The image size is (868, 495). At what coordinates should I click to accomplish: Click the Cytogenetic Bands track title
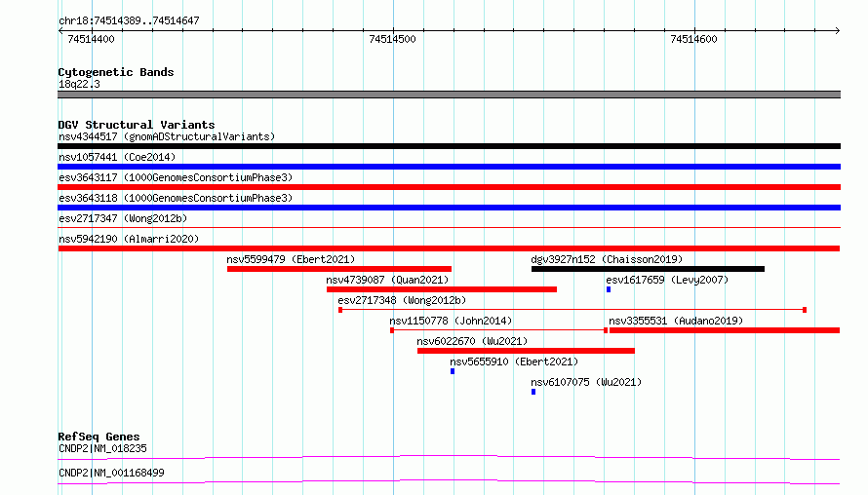pos(116,72)
